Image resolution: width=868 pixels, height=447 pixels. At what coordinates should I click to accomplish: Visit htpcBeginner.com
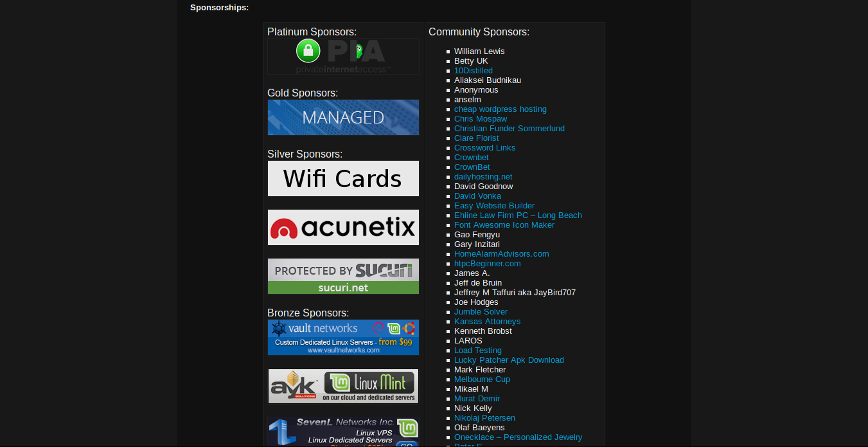pos(488,264)
